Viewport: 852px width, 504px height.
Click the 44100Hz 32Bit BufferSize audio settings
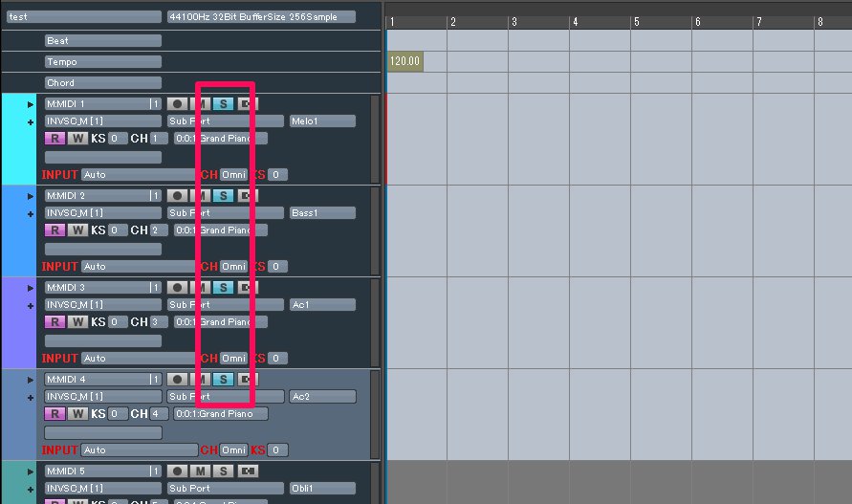(x=260, y=16)
